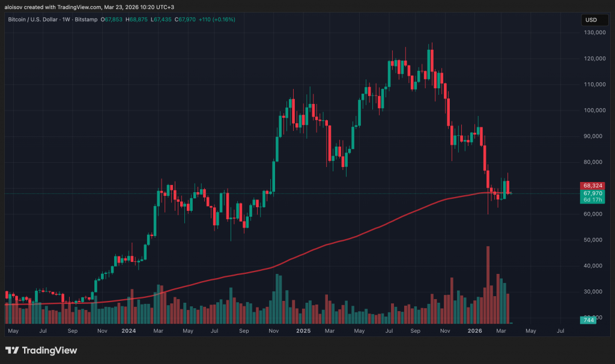This screenshot has width=615, height=364.
Task: Open the USD currency selector
Action: (591, 20)
